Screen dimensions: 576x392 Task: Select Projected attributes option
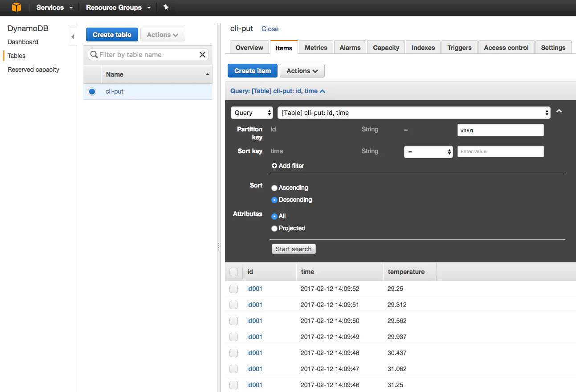tap(274, 229)
